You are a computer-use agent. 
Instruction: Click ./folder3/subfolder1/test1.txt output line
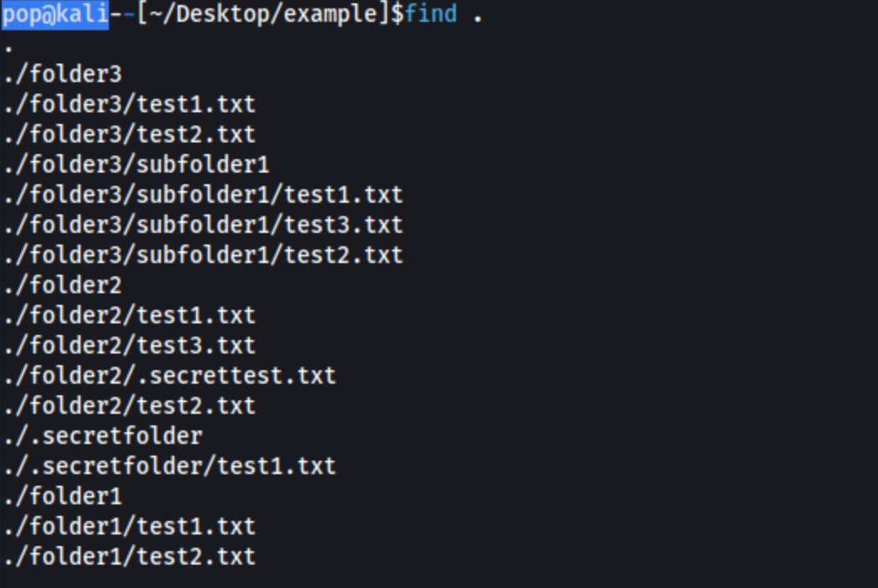coord(204,195)
